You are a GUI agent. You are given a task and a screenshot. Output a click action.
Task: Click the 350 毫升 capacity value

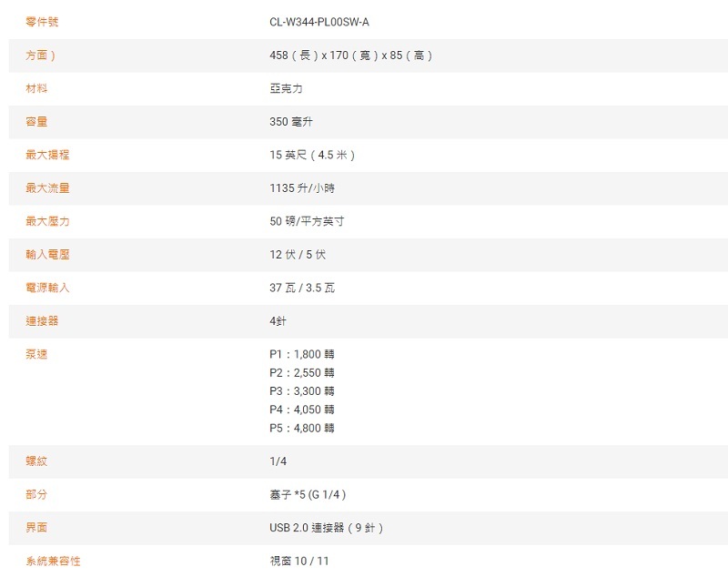(291, 122)
